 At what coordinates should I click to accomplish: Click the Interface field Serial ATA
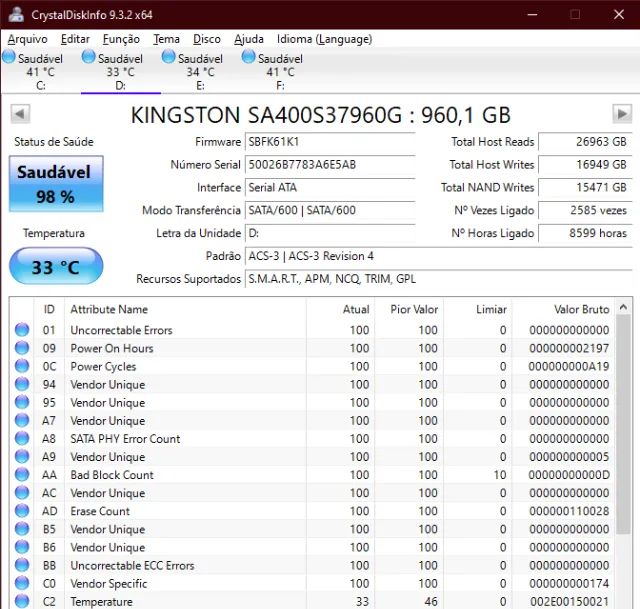(x=330, y=187)
